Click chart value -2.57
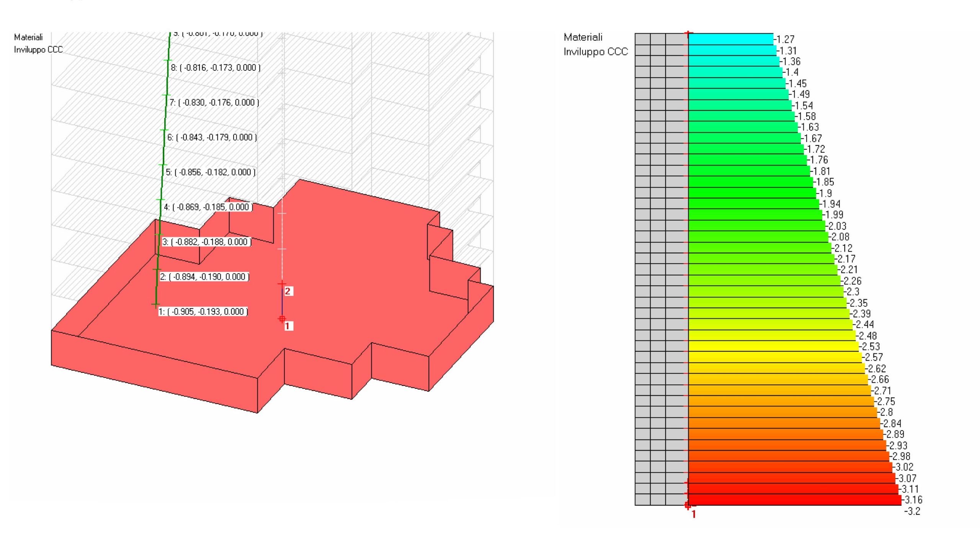This screenshot has height=536, width=980. pos(873,357)
